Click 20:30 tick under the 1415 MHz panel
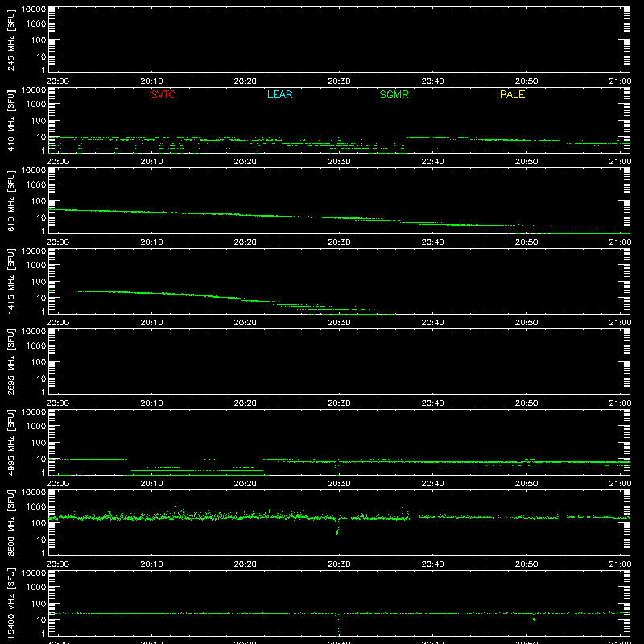Screen dimensions: 644x644 (x=339, y=323)
